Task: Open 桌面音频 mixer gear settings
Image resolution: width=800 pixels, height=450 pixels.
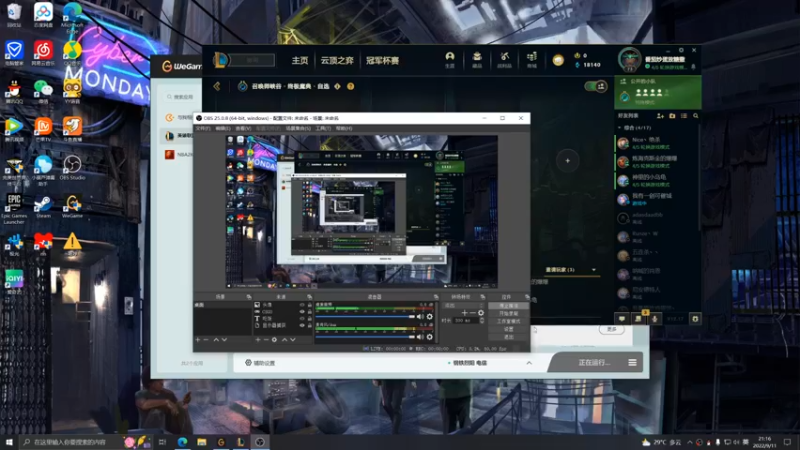Action: click(x=430, y=317)
